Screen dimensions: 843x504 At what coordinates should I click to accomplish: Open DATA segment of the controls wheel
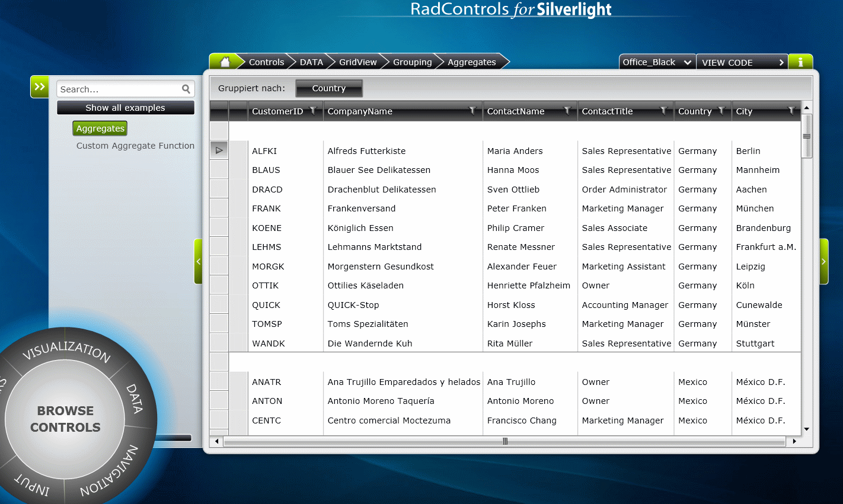[x=135, y=398]
